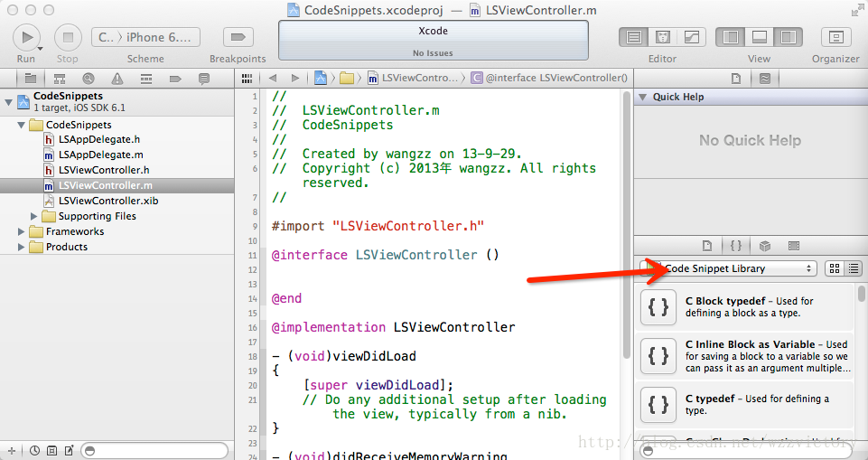Collapse the CodeSnippets project root
Screen dimensions: 868x460
8,102
